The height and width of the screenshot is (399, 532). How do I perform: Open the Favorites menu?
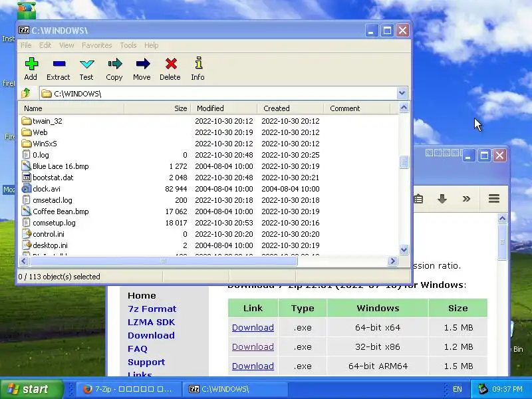(96, 45)
